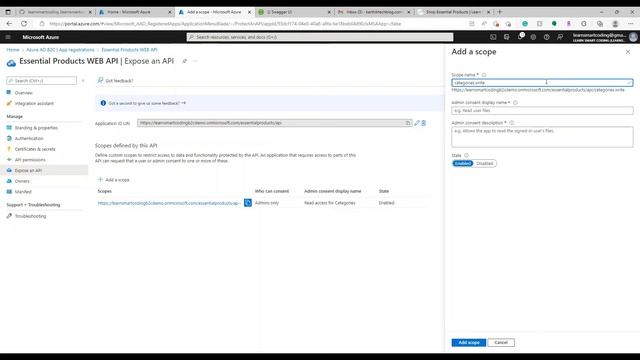Image resolution: width=640 pixels, height=360 pixels.
Task: Copy the existing scope URL icon
Action: point(248,202)
